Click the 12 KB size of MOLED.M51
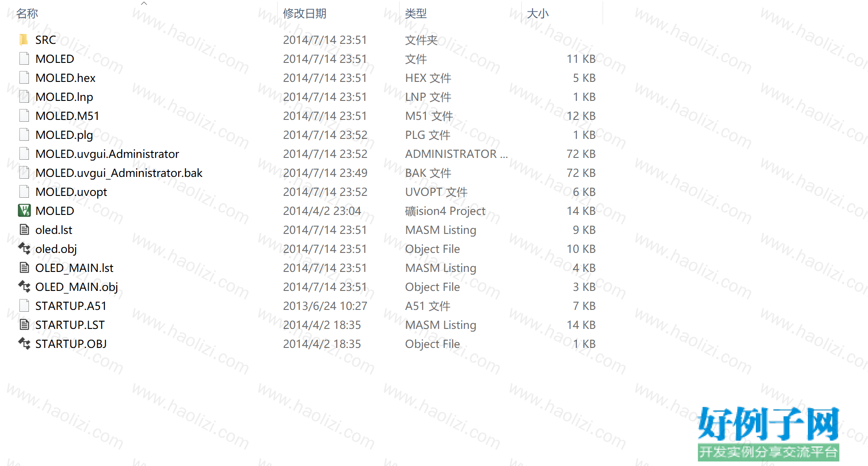 point(581,116)
